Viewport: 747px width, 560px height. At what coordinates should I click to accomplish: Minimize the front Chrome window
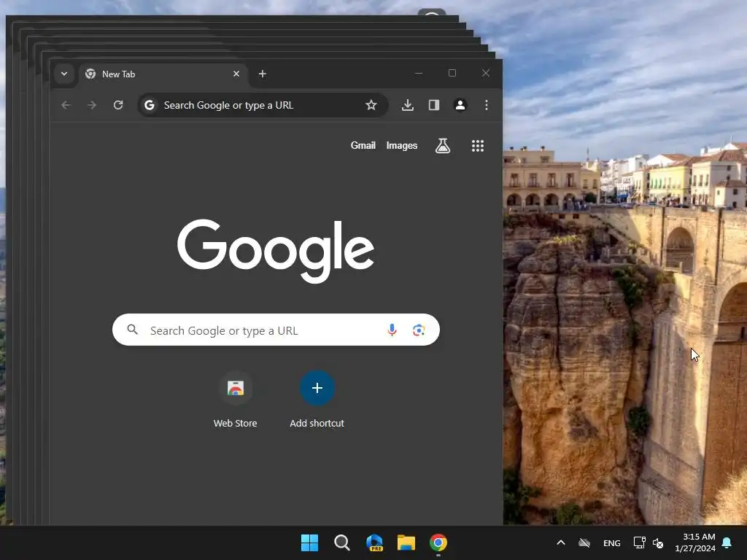tap(419, 74)
